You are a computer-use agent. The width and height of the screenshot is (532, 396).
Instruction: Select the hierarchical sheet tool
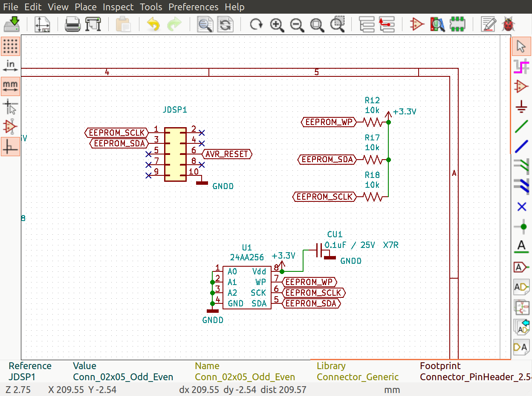pyautogui.click(x=521, y=307)
